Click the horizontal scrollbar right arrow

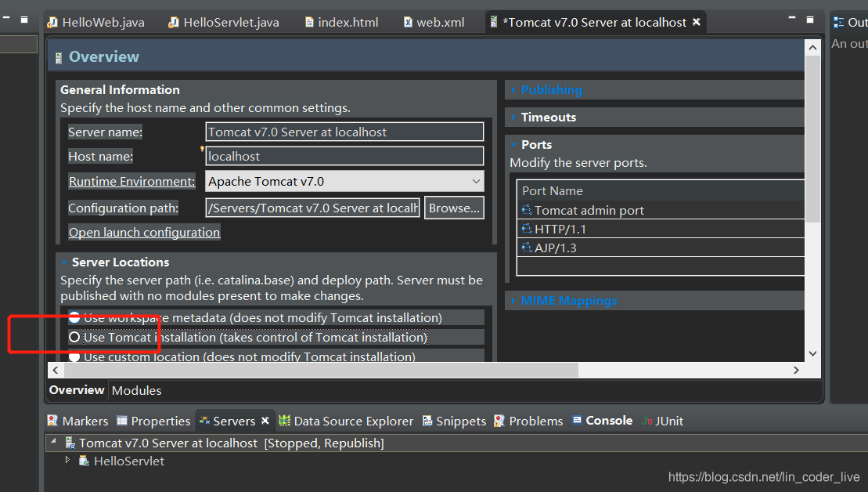[x=796, y=370]
